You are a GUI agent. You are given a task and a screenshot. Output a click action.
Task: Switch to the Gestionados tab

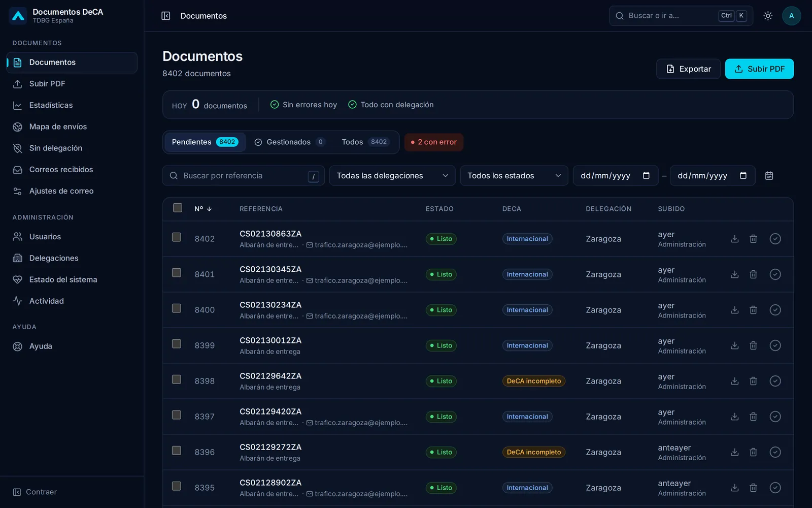289,142
